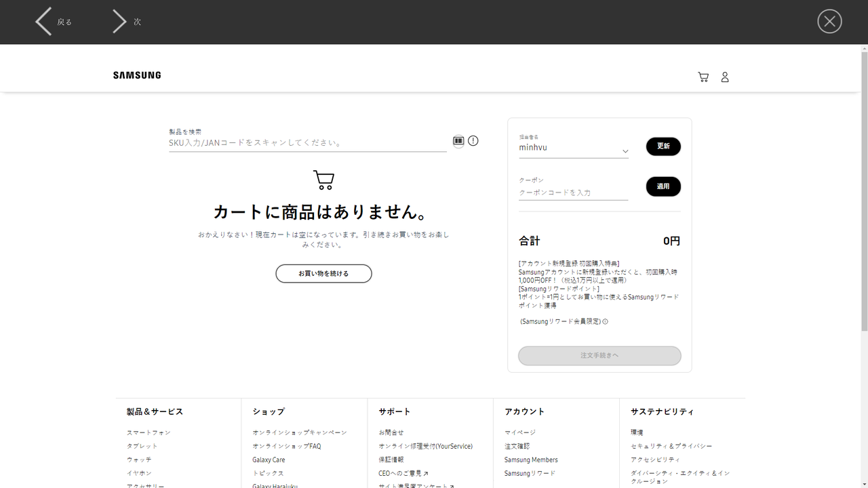Click the 合計 total 0円 value
868x488 pixels.
pyautogui.click(x=671, y=241)
